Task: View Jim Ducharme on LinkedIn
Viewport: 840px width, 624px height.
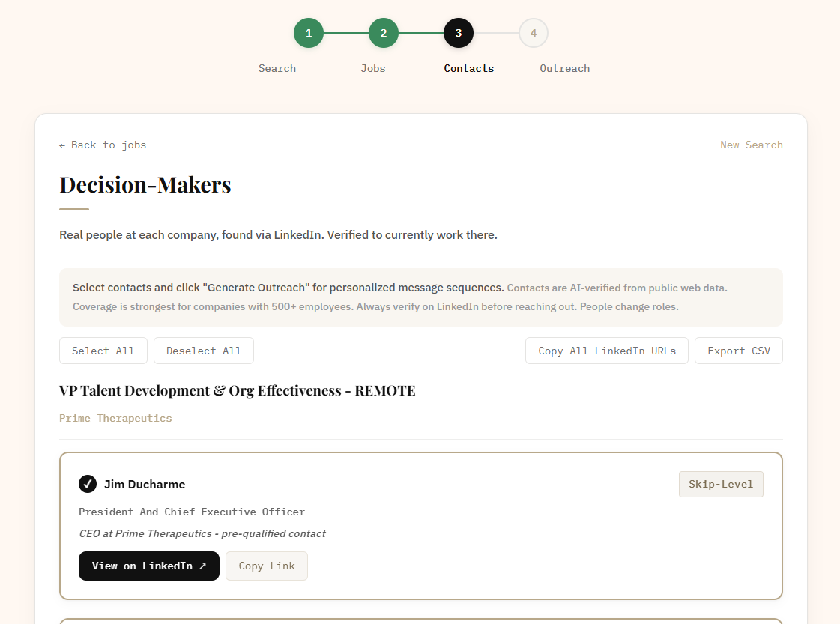Action: 149,566
